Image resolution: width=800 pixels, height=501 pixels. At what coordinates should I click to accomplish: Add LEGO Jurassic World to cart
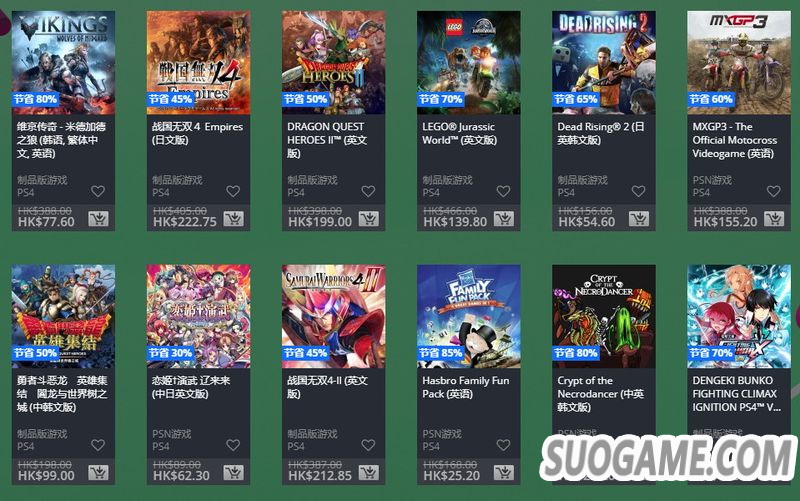coord(504,219)
